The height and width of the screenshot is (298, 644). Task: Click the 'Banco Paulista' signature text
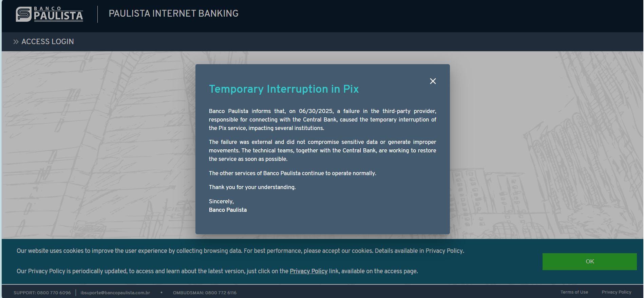pos(228,210)
